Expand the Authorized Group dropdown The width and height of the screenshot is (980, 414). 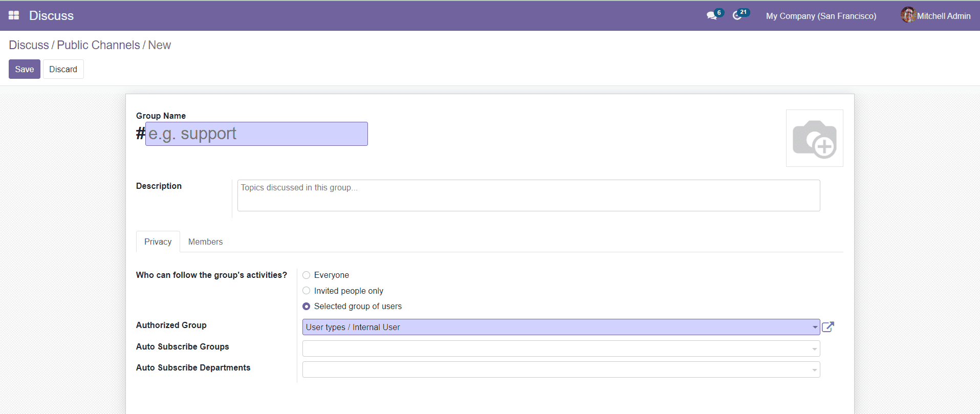pyautogui.click(x=815, y=327)
